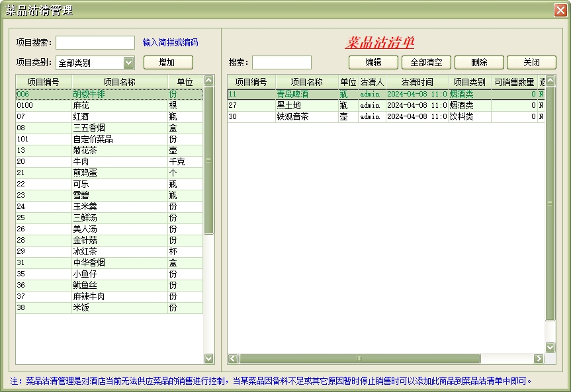Click left arrow of horizontal scrollbar

tap(233, 358)
